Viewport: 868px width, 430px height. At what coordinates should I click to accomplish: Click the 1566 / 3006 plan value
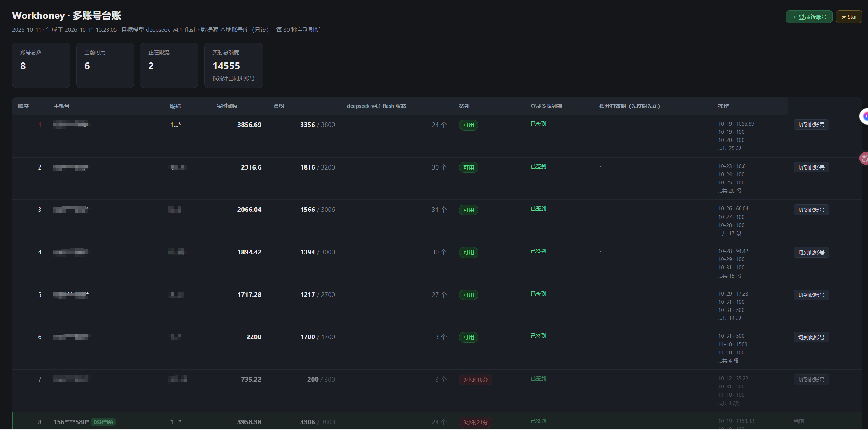(318, 210)
